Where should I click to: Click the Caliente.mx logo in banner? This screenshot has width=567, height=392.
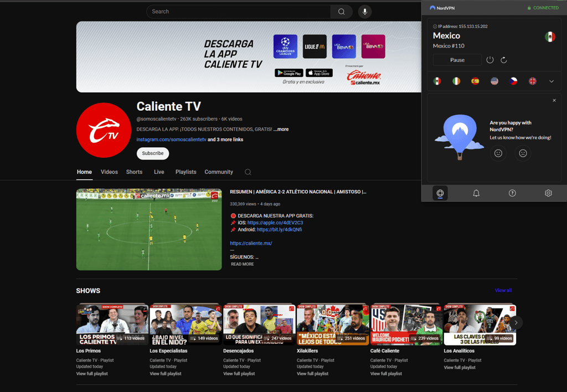(x=364, y=78)
